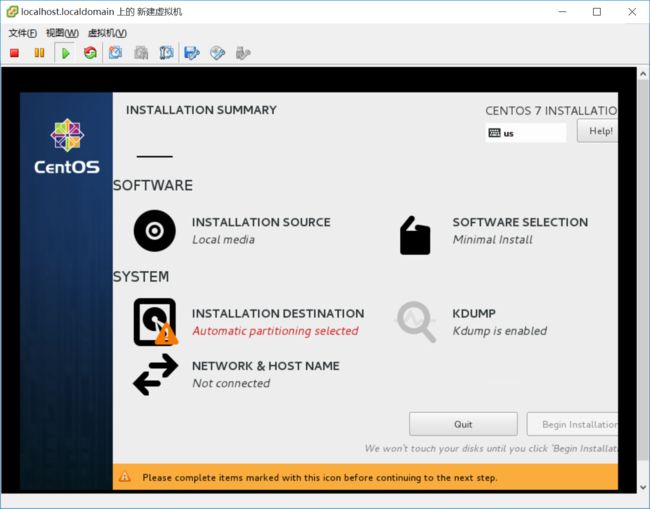This screenshot has width=650, height=509.
Task: Click the floppy drive connect toolbar icon
Action: point(192,53)
